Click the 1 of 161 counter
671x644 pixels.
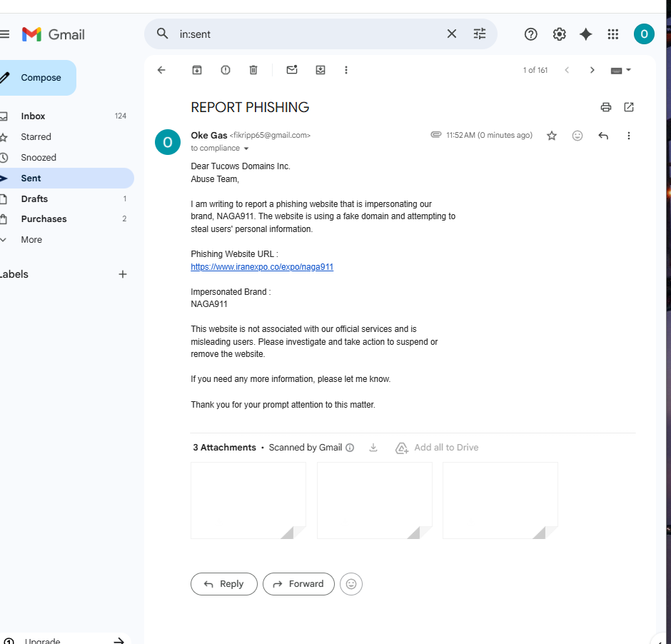click(x=535, y=70)
